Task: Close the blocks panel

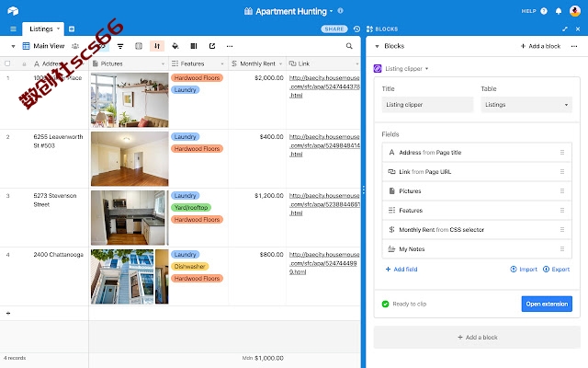Action: pyautogui.click(x=578, y=29)
